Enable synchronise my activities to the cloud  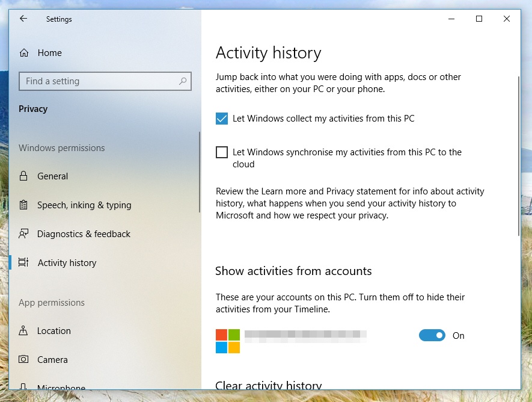click(x=222, y=152)
